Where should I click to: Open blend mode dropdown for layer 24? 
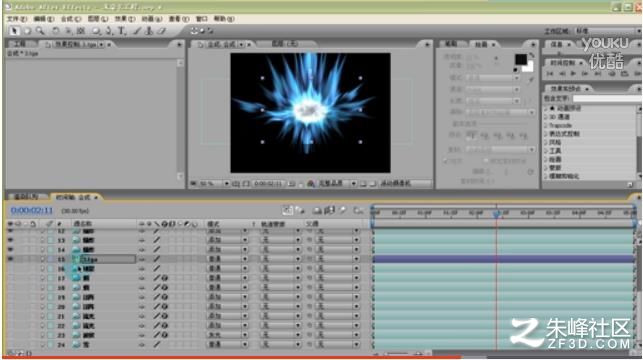coord(227,345)
